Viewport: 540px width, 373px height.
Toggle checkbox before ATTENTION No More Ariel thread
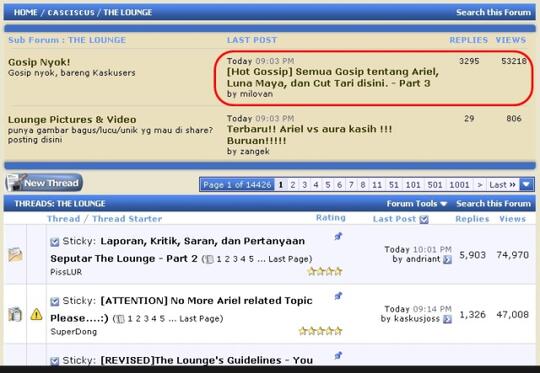(54, 301)
